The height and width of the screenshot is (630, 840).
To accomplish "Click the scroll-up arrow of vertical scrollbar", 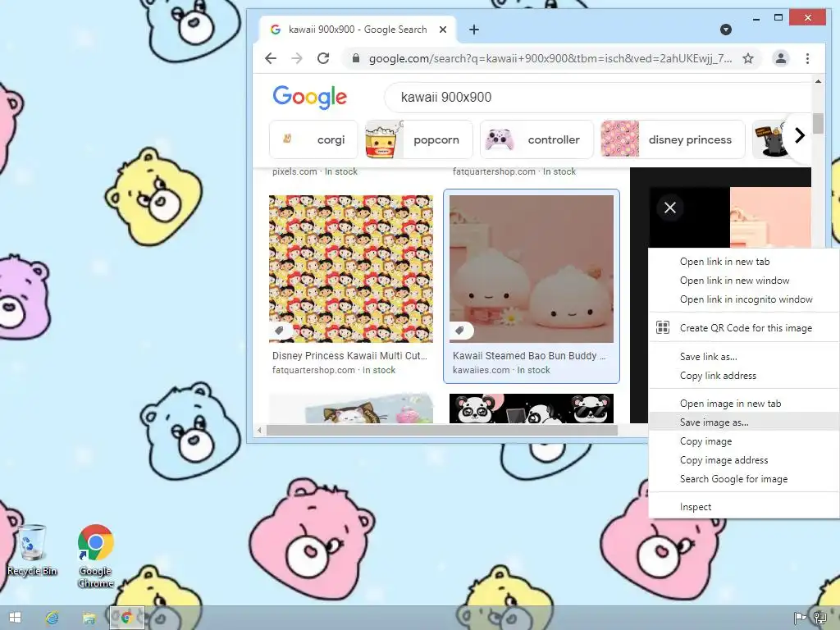I will [818, 81].
